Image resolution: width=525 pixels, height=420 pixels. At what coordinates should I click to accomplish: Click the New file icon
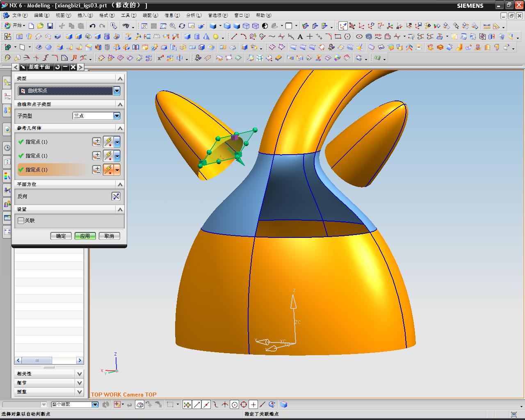click(x=31, y=26)
